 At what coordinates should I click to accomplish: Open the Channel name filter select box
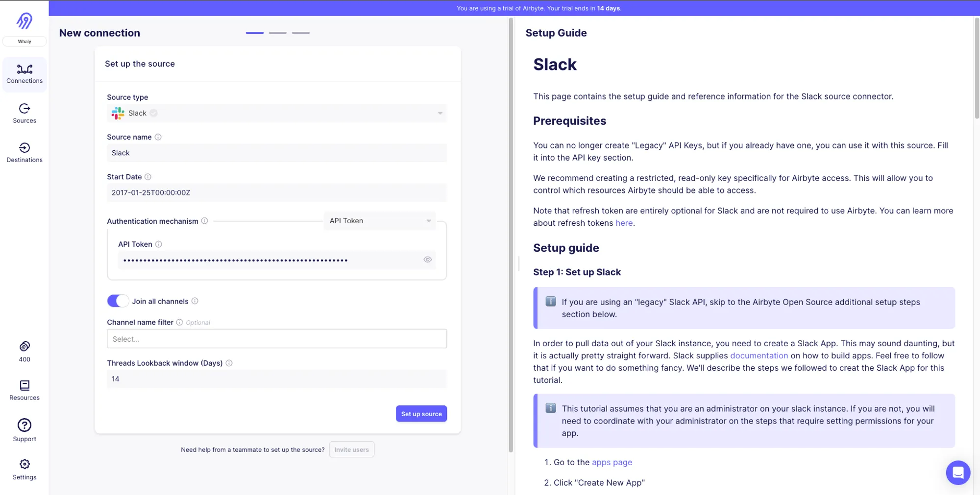coord(277,339)
